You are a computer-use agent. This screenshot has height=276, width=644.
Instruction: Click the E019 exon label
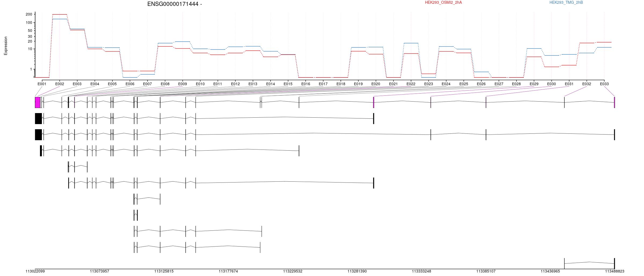[x=358, y=84]
